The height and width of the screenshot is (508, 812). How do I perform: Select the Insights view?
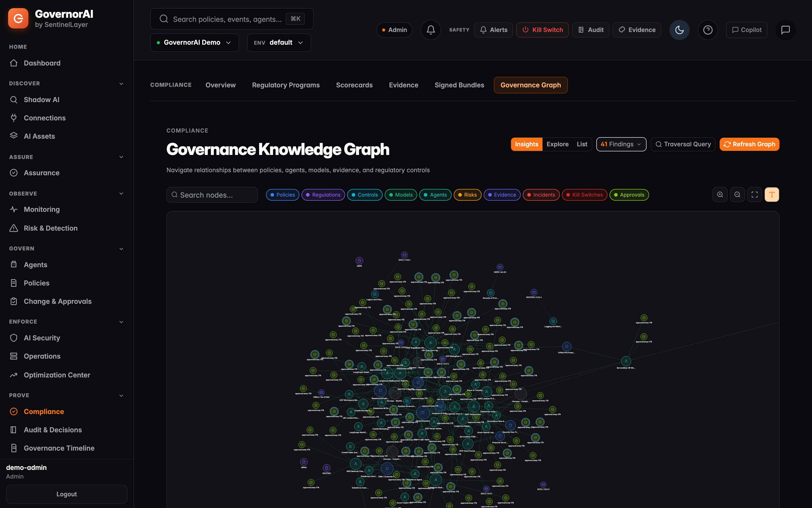click(527, 144)
